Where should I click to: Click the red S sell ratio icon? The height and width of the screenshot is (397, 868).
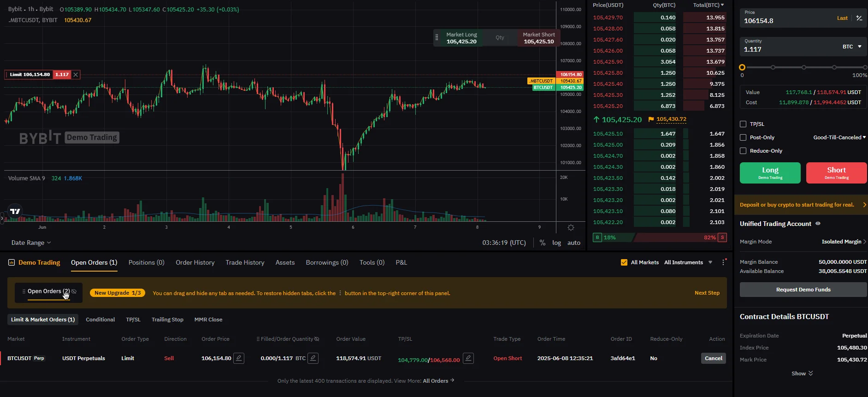click(x=722, y=237)
